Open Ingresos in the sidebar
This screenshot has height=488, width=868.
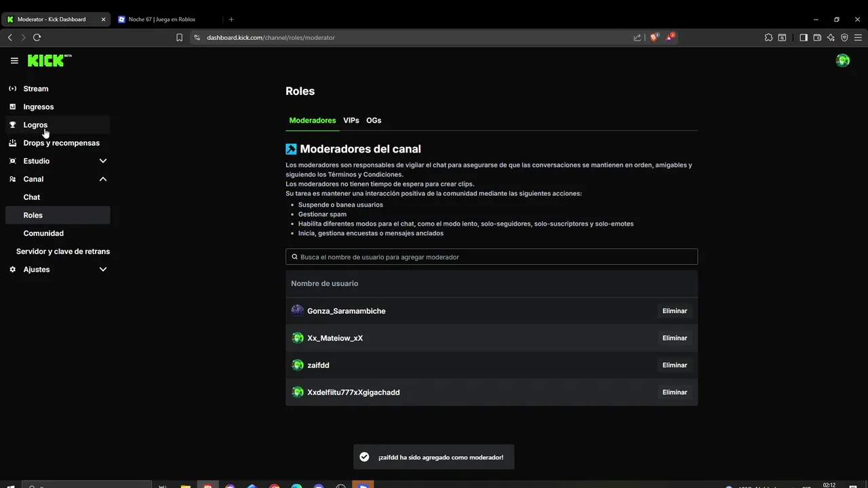point(58,106)
